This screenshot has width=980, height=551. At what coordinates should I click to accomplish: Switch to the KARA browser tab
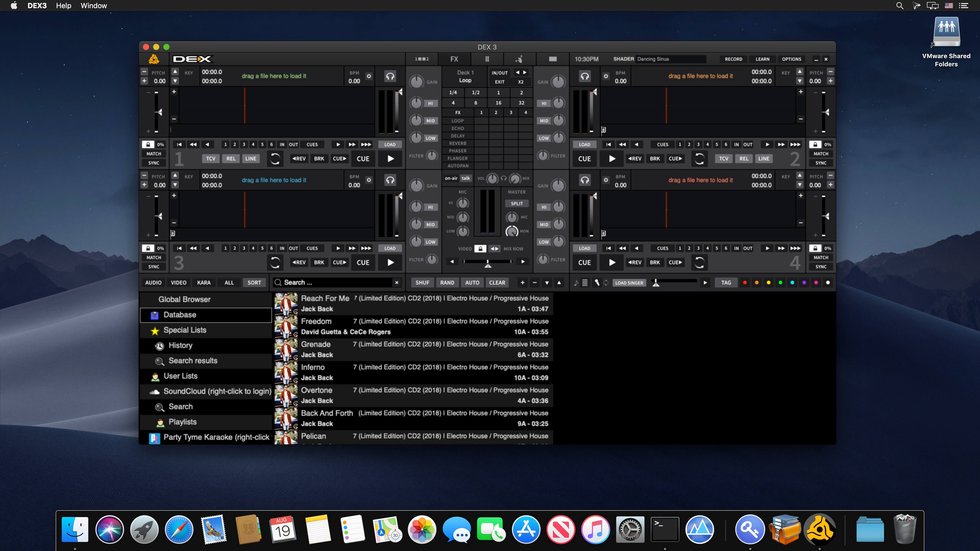(204, 283)
